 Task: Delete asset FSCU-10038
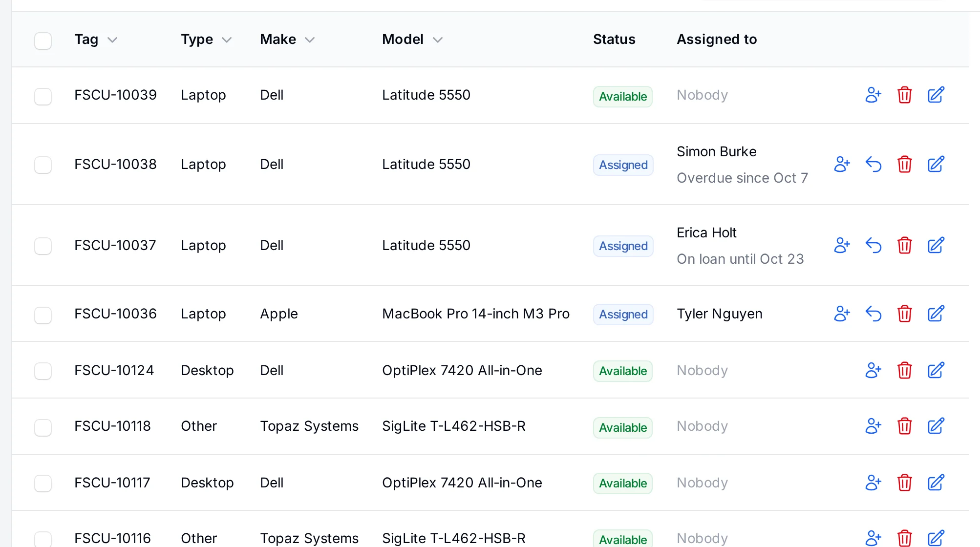[904, 164]
